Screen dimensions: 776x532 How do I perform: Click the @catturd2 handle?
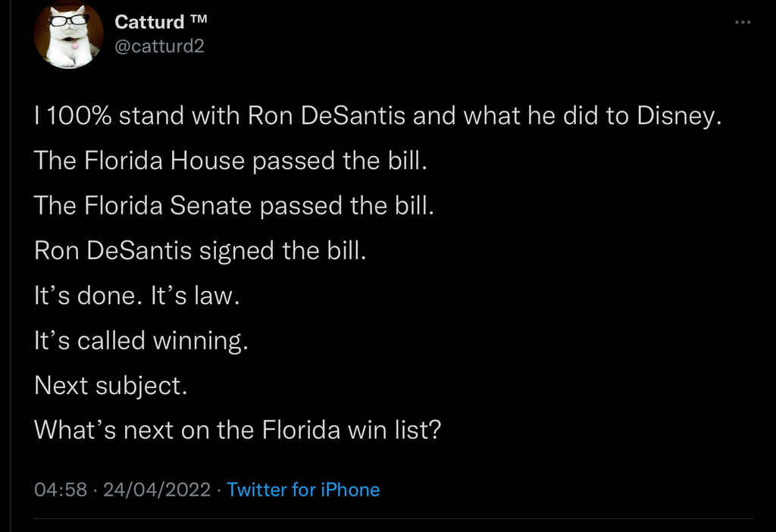tap(159, 46)
